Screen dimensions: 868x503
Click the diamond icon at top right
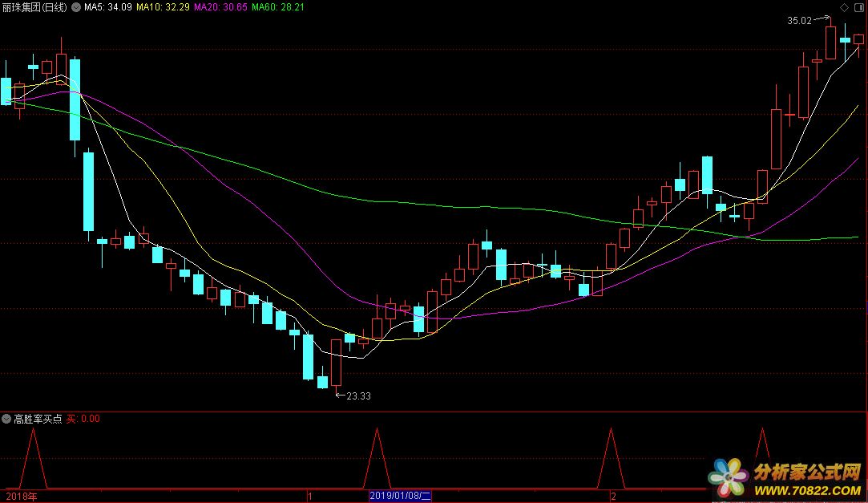844,7
